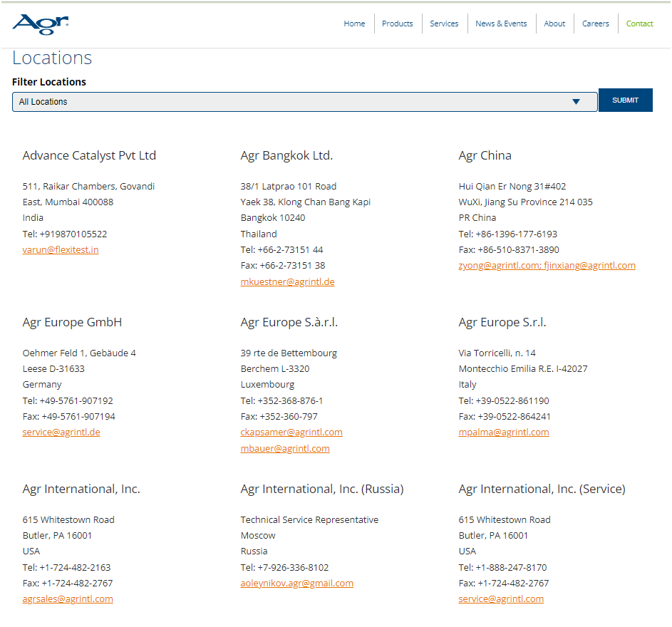Select Fax: +39-0522-864241
The height and width of the screenshot is (627, 672).
[505, 417]
